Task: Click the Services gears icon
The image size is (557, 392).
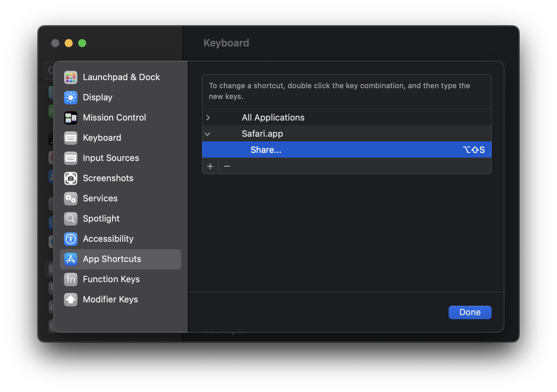Action: pos(71,198)
